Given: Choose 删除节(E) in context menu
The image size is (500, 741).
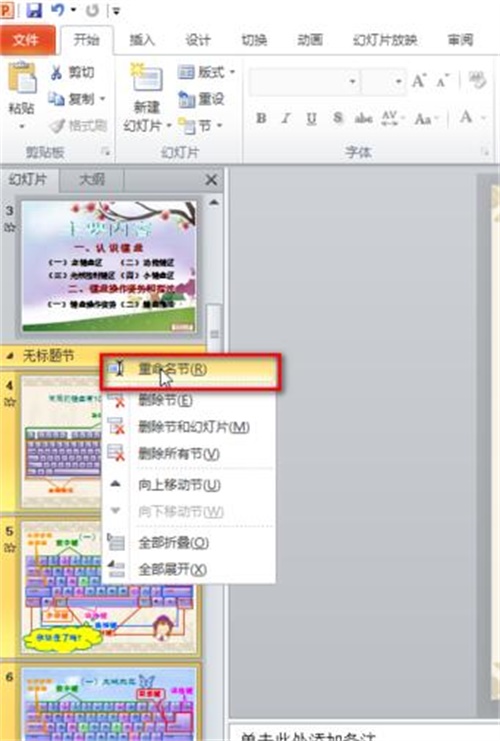Looking at the screenshot, I should click(x=189, y=400).
